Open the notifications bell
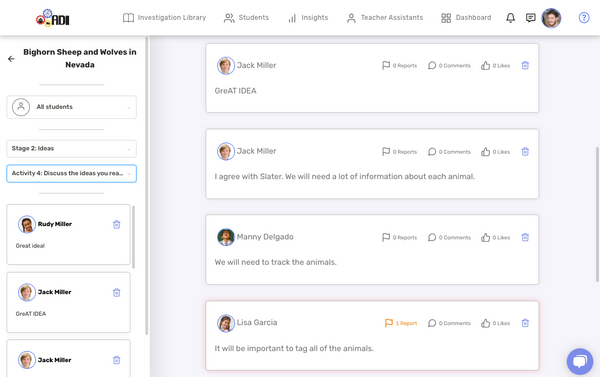The height and width of the screenshot is (377, 600). [x=510, y=18]
